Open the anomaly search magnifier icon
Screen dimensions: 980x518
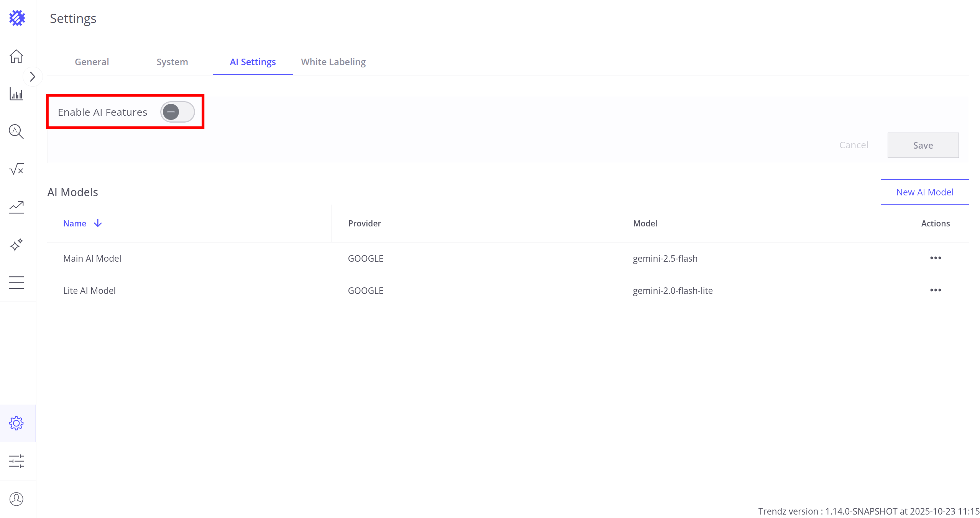[x=16, y=131]
